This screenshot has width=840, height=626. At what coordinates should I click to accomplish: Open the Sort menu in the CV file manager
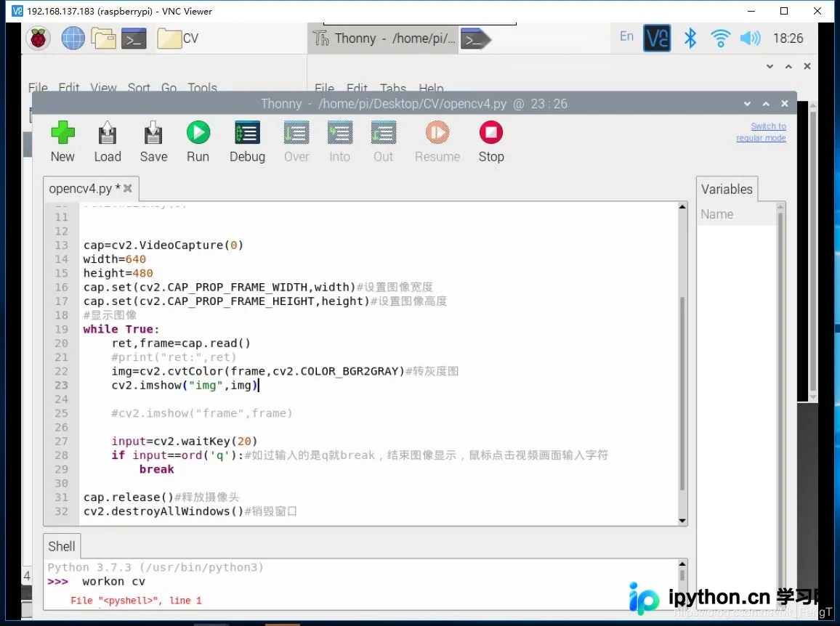point(139,88)
